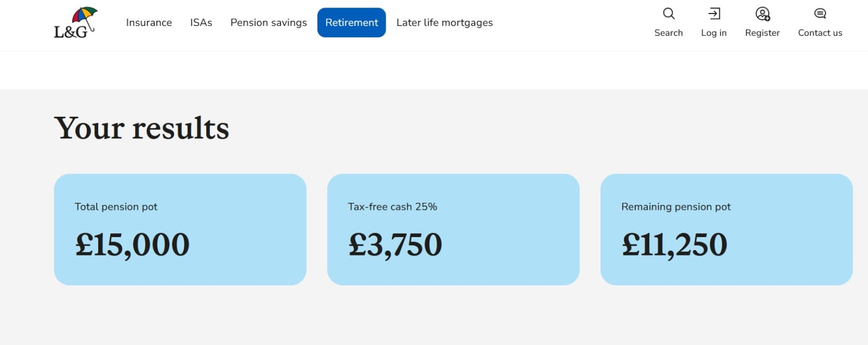
Task: Click the Your results heading
Action: tap(142, 129)
